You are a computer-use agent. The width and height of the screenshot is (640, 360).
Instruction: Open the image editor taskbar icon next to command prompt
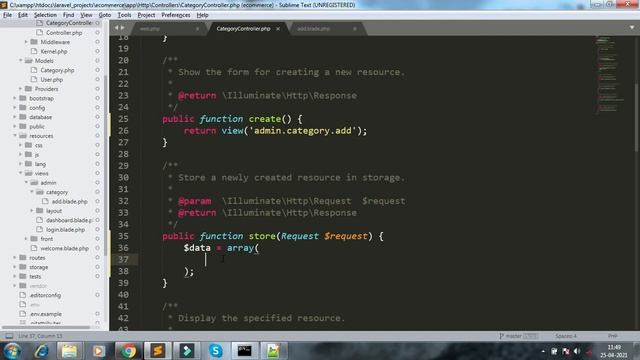point(273,351)
